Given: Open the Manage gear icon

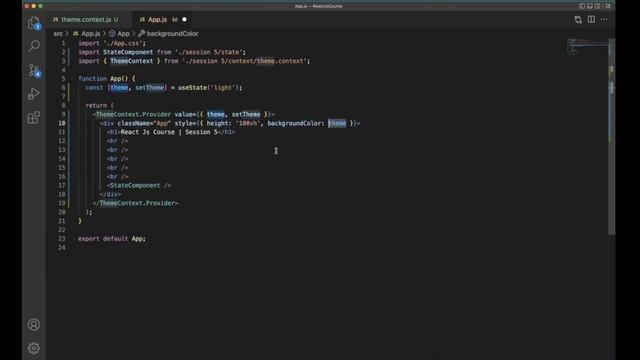Looking at the screenshot, I should (x=34, y=348).
